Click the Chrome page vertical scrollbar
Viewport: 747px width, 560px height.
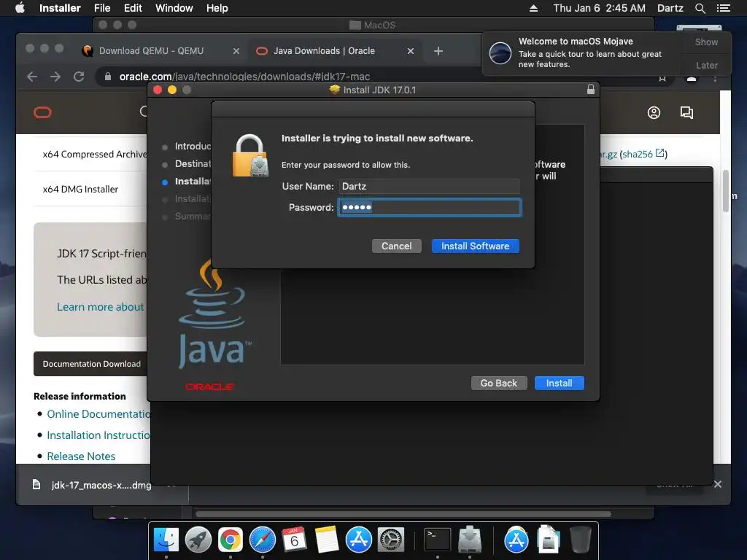click(726, 190)
